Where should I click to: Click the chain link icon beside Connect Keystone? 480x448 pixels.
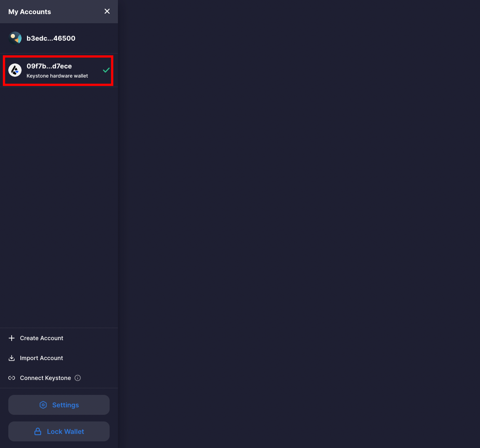pyautogui.click(x=12, y=378)
